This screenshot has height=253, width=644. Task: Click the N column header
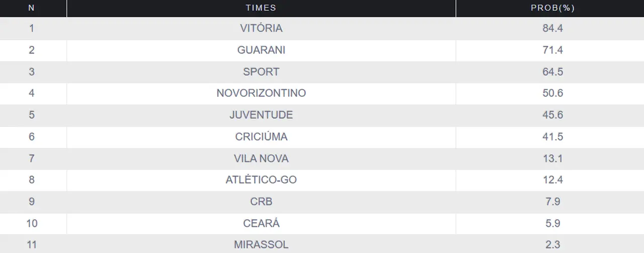(32, 8)
